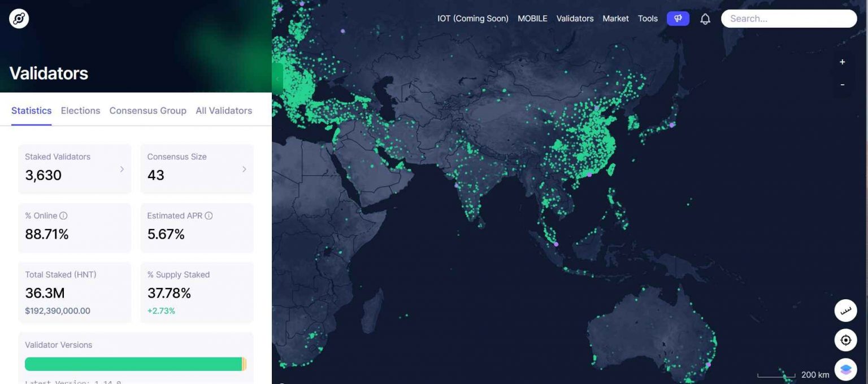Viewport: 868px width, 384px height.
Task: Open the MOBILE navigation link
Action: (532, 19)
